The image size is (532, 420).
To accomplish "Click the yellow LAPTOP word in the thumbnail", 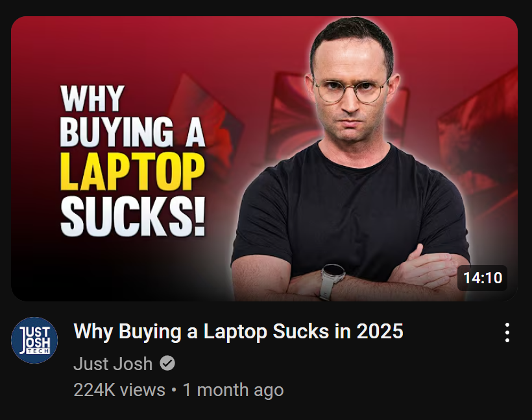I will [132, 172].
